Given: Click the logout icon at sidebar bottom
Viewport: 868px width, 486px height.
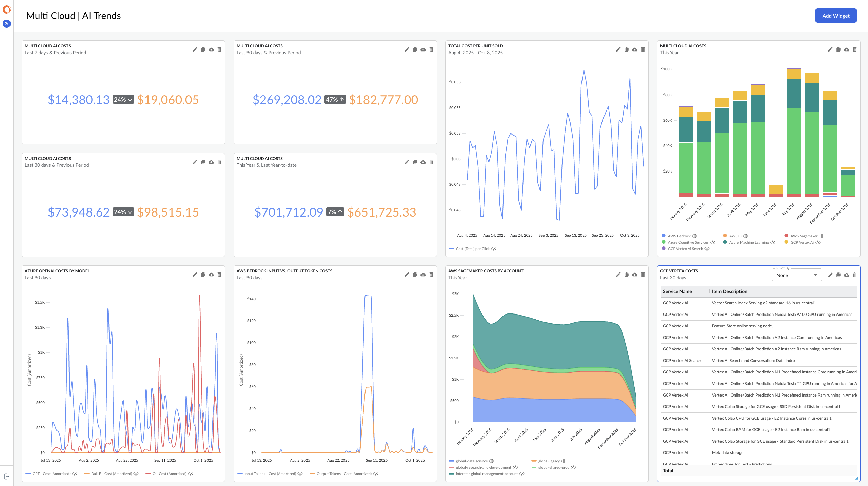Looking at the screenshot, I should click(7, 477).
